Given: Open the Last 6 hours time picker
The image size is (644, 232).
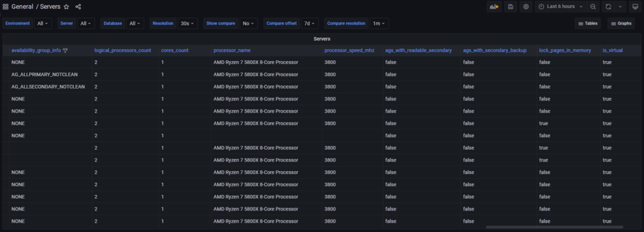Looking at the screenshot, I should pos(560,6).
